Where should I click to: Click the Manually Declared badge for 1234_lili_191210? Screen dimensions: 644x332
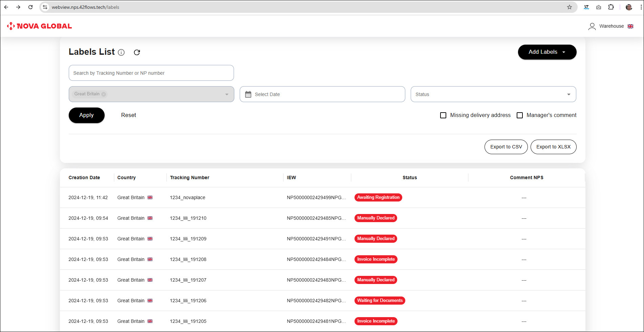(x=376, y=218)
